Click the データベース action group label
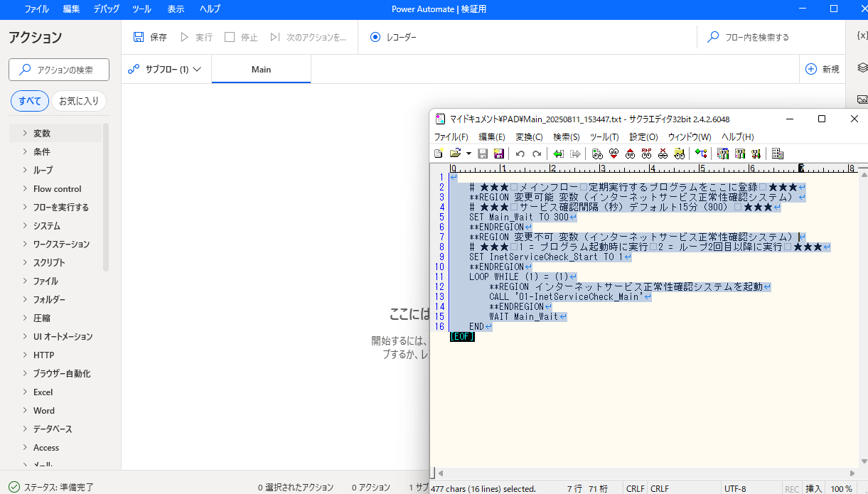Screen dimensions: 868x494 click(53, 429)
